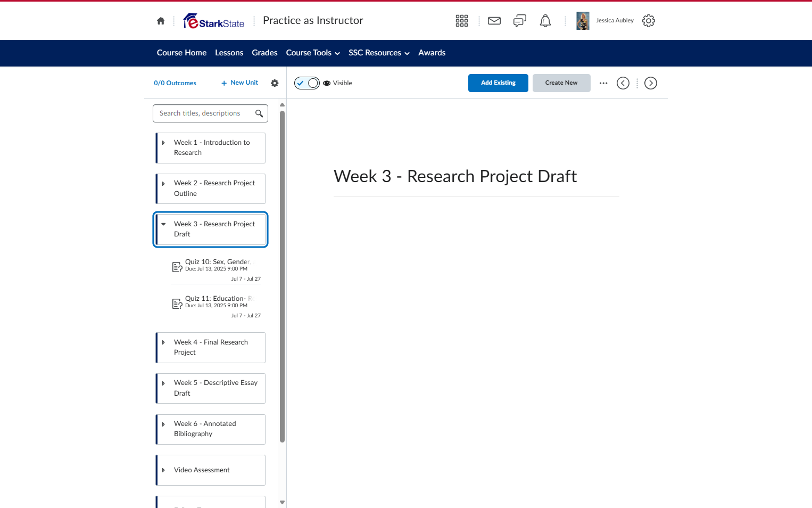This screenshot has width=812, height=508.
Task: Click the search magnifier icon
Action: click(259, 113)
